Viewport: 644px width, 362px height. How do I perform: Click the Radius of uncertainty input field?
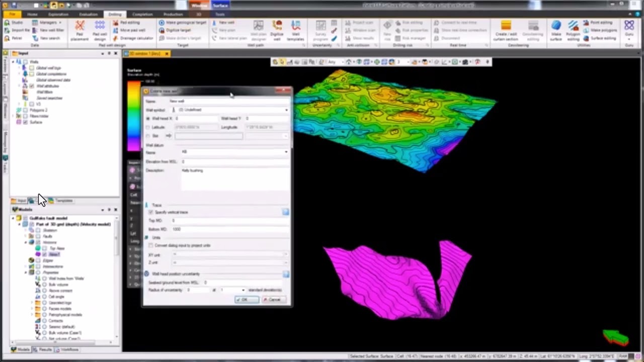[198, 290]
